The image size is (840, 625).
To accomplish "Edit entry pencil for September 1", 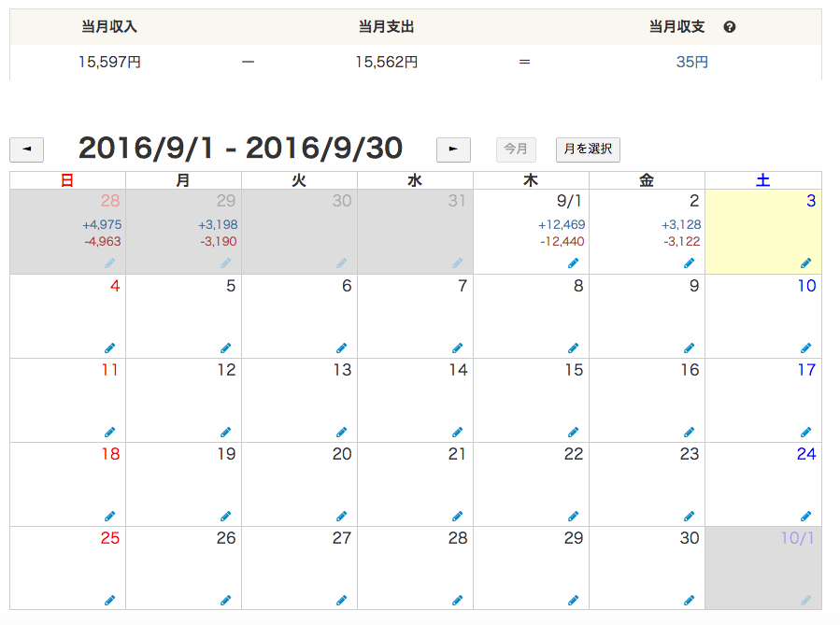I will click(573, 263).
